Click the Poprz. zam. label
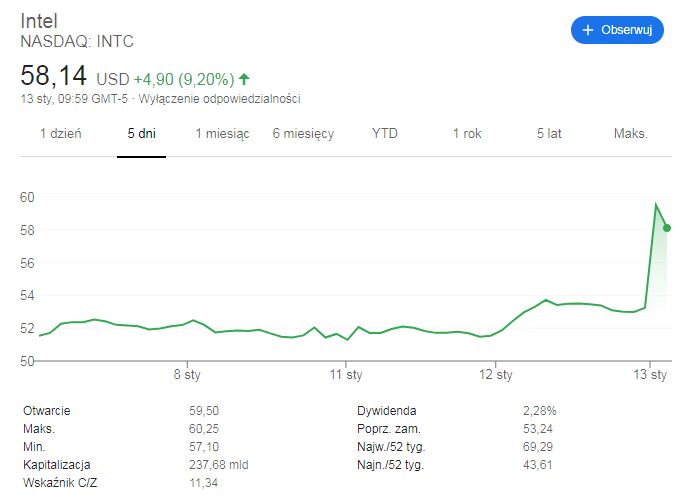The width and height of the screenshot is (680, 500). (389, 429)
